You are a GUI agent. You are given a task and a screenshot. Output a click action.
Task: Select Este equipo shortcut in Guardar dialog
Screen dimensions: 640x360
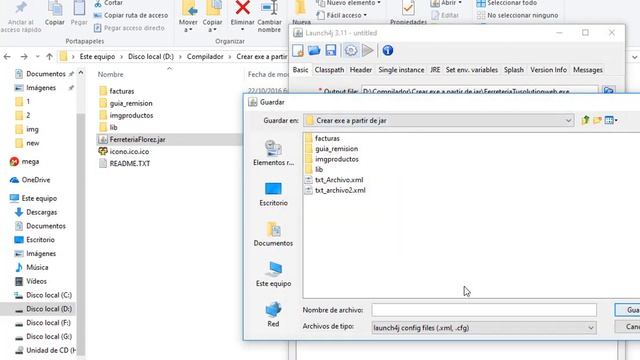pyautogui.click(x=273, y=274)
